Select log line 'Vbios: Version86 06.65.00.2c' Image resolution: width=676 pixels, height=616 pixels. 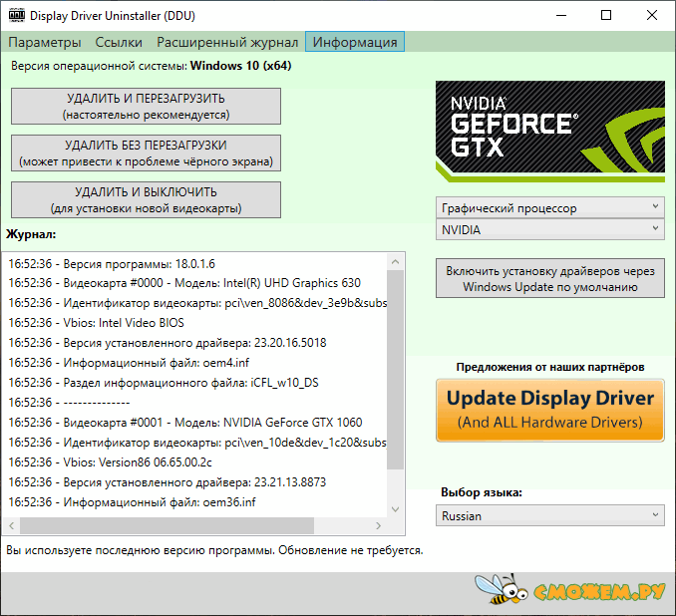point(110,462)
